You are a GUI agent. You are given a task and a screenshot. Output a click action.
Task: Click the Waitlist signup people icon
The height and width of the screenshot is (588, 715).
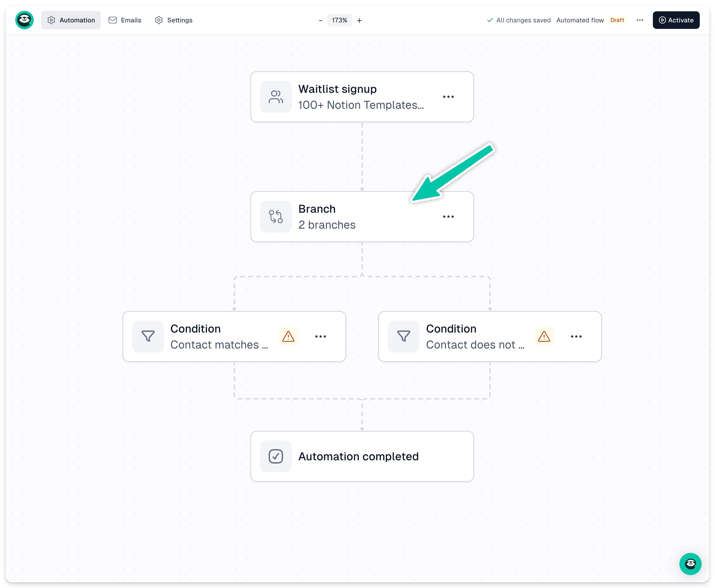pyautogui.click(x=276, y=97)
